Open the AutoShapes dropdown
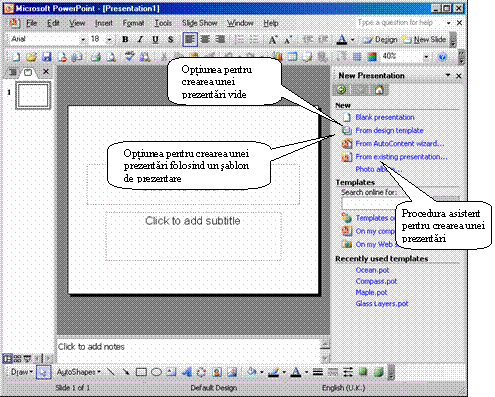The width and height of the screenshot is (495, 397). click(78, 372)
